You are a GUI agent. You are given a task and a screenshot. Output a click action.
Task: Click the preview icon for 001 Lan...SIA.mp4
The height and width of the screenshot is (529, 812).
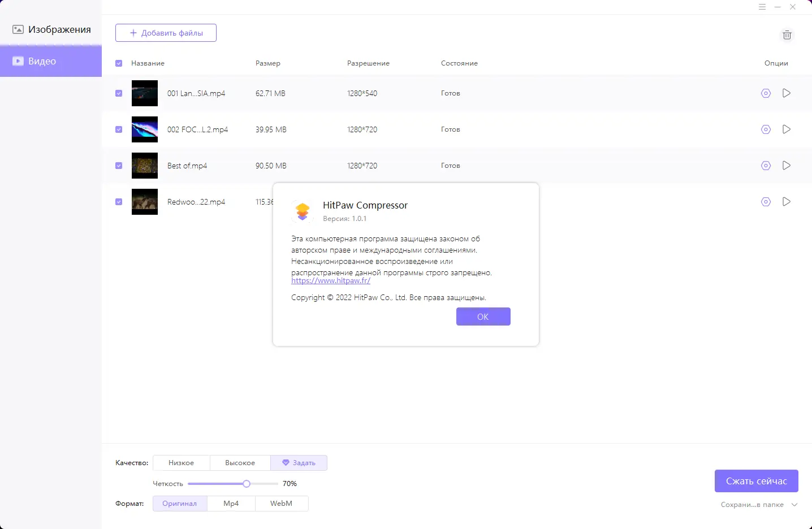[786, 93]
